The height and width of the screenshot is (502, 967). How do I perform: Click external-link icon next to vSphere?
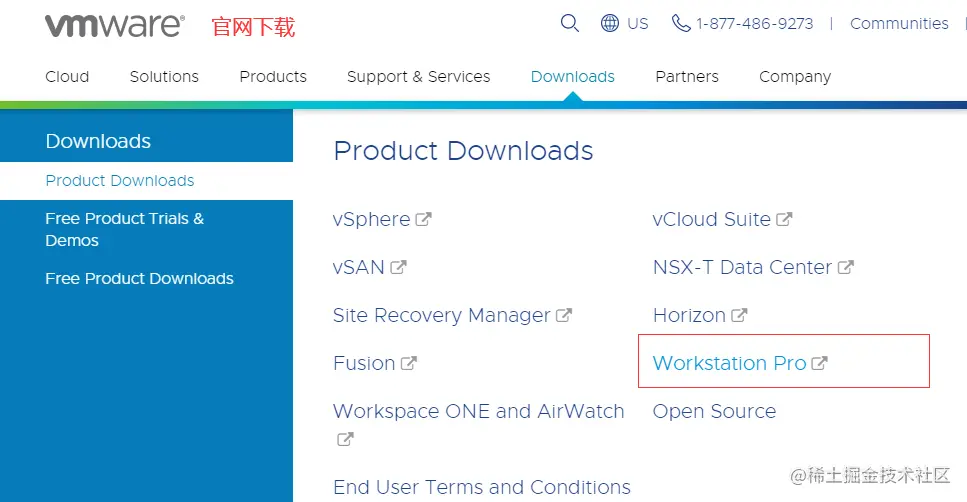(x=423, y=219)
